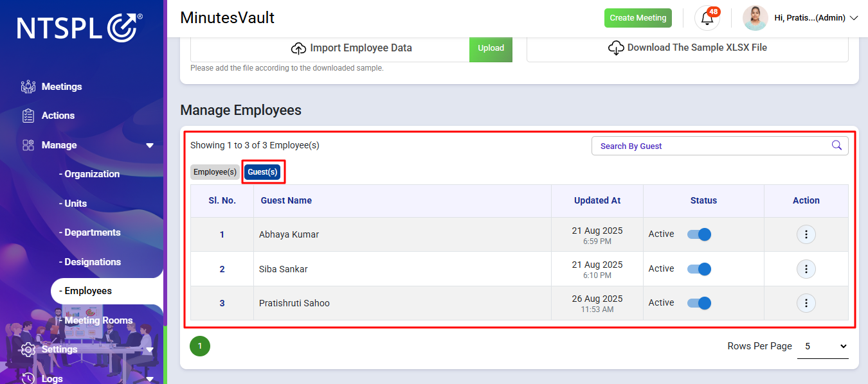Go to pagination page 1

click(x=200, y=346)
